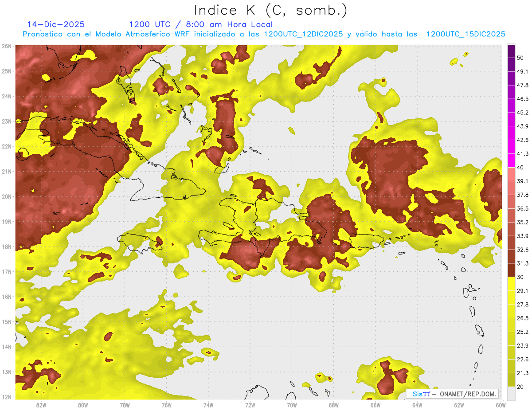Click color scale value "50"
The image size is (532, 411).
520,58
